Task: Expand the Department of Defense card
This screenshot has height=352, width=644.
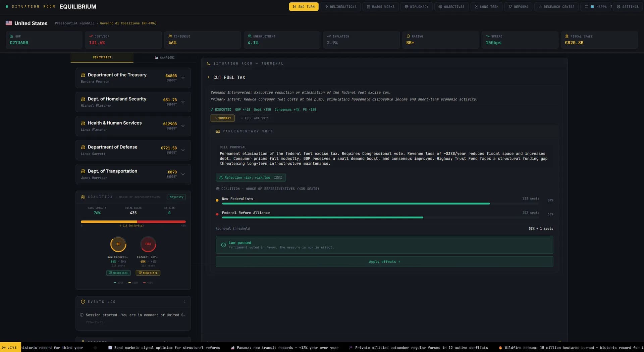Action: [183, 150]
